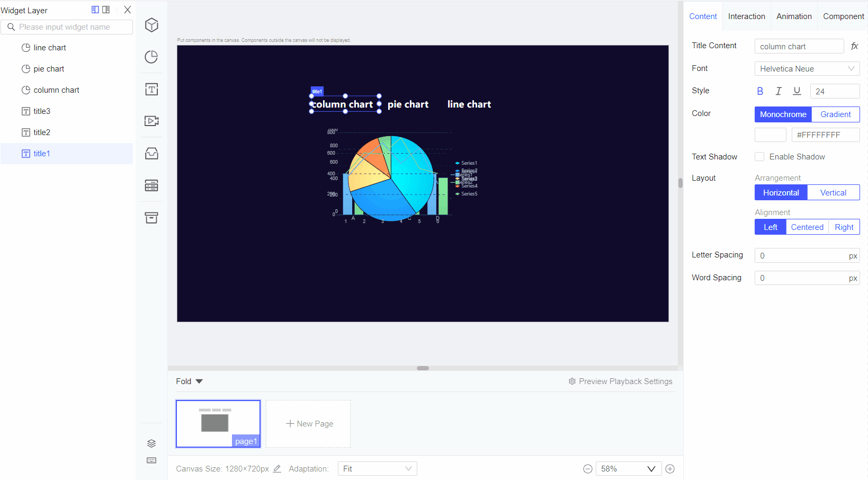Set arrangement to Vertical
This screenshot has height=480, width=868.
[834, 193]
